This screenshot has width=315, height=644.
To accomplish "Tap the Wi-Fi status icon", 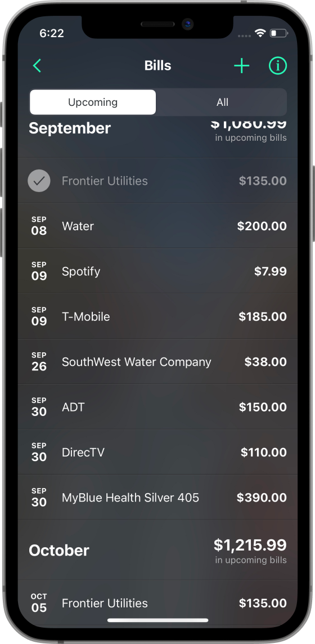I will [x=260, y=33].
